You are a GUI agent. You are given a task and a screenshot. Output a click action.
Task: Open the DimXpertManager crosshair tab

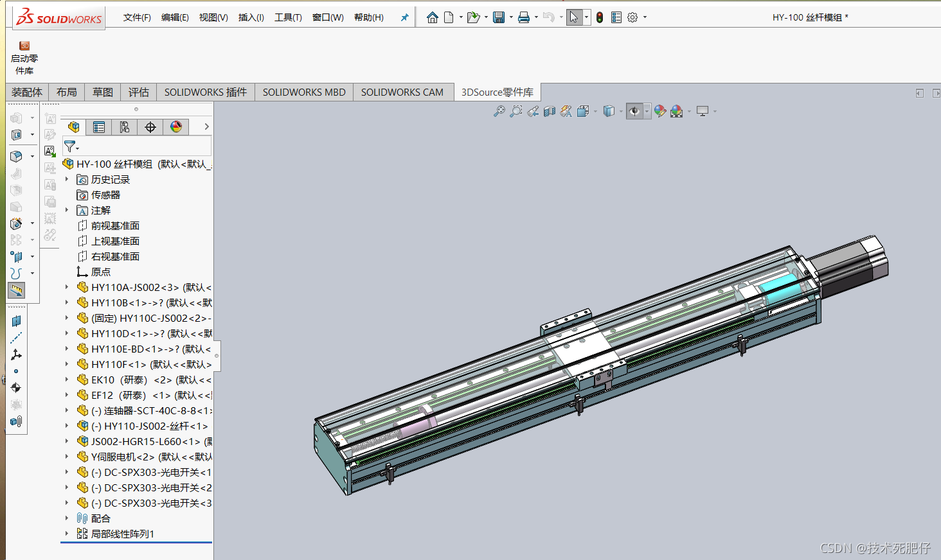150,127
